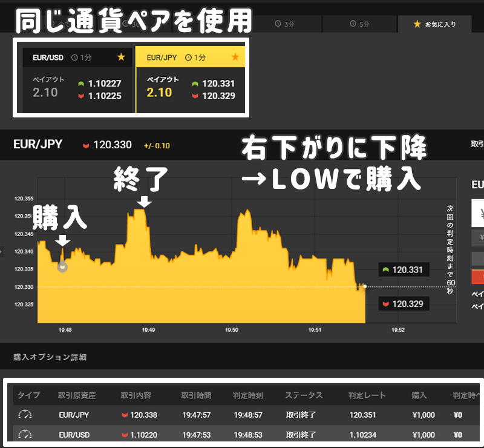Click the clock icon on 5分 tab
Screen dimensions: 484x448
tap(353, 24)
